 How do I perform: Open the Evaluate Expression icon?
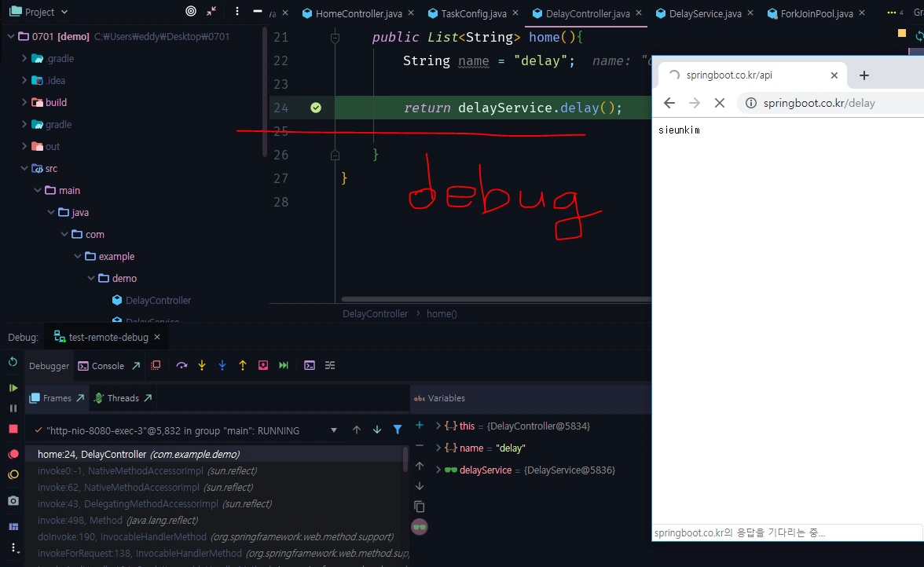(310, 365)
